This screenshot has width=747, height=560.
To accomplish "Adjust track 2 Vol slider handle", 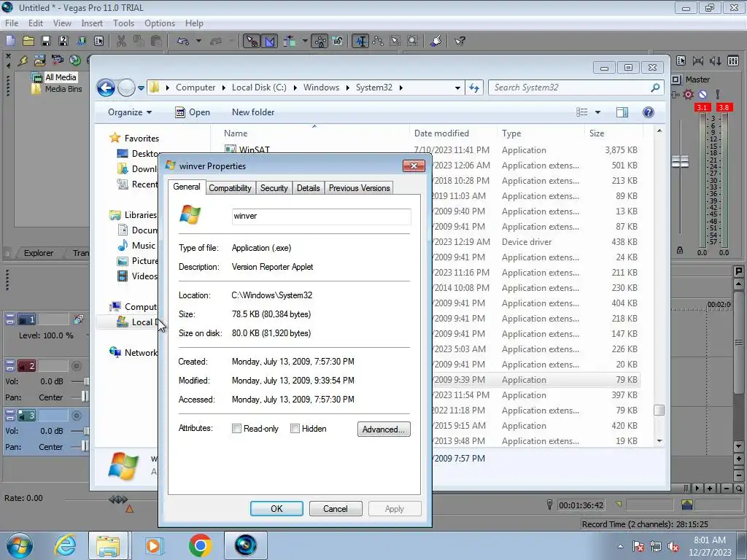I will click(x=86, y=381).
